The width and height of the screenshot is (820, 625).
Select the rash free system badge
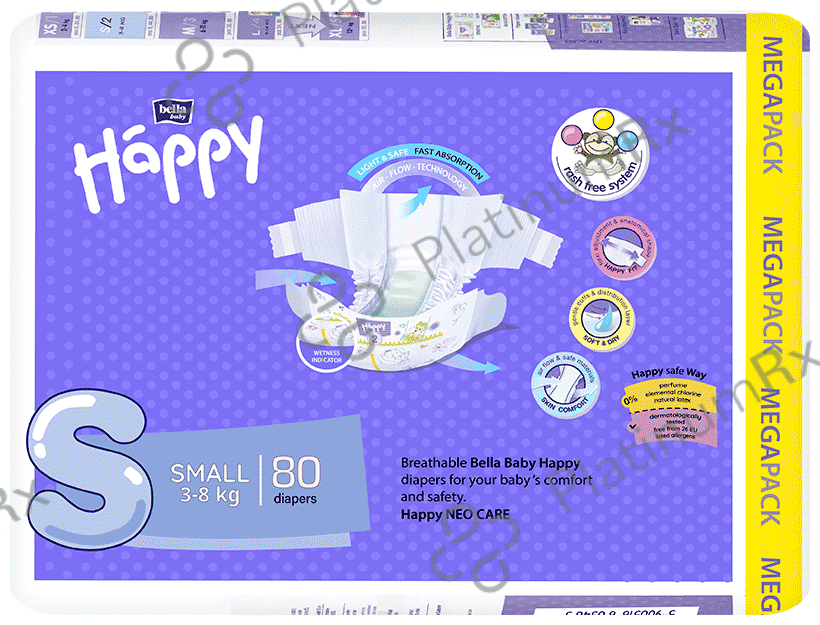(601, 154)
